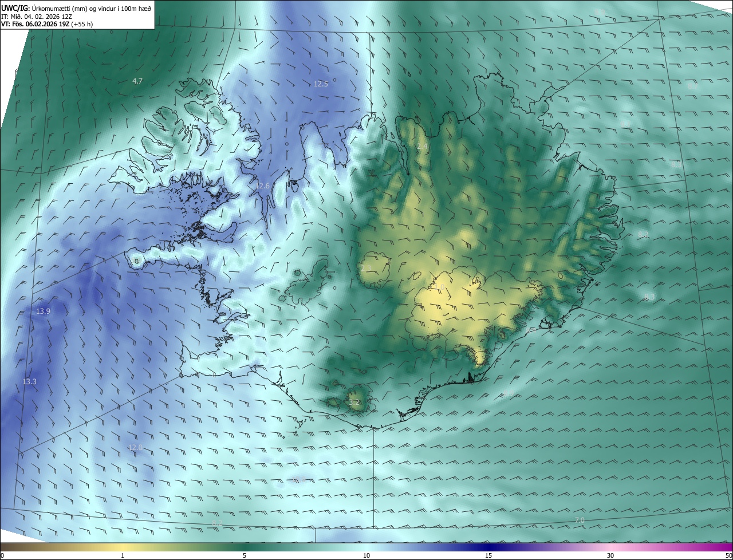Click the '13.9' value over the western sea
The image size is (733, 560).
[x=43, y=311]
